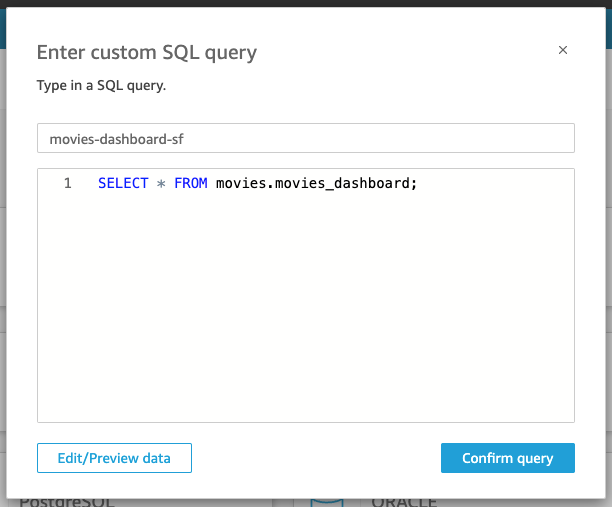The height and width of the screenshot is (507, 612).
Task: Close the custom SQL query dialog
Action: click(x=563, y=50)
